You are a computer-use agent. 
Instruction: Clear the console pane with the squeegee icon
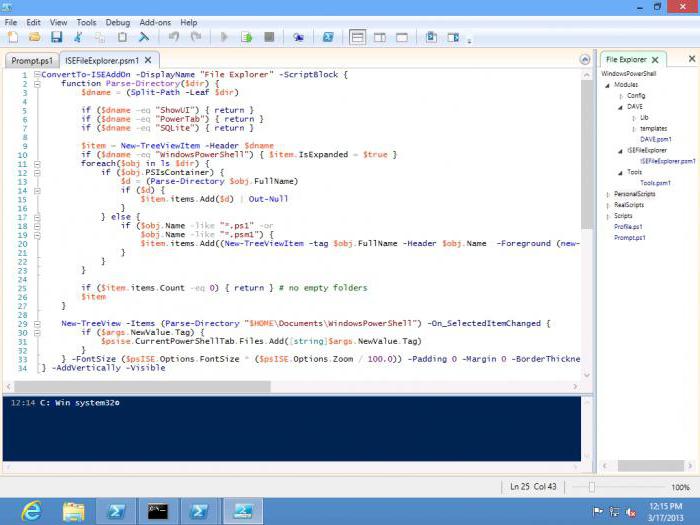(x=144, y=37)
